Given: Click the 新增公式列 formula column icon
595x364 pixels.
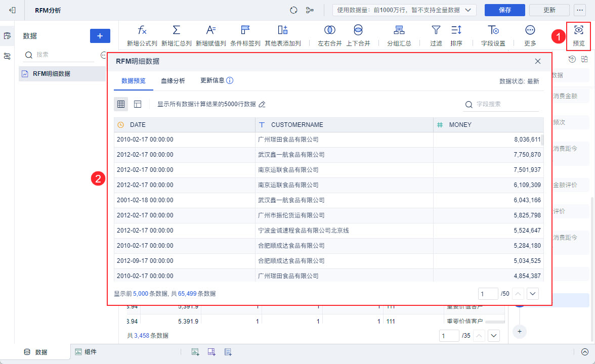Looking at the screenshot, I should pyautogui.click(x=142, y=30).
